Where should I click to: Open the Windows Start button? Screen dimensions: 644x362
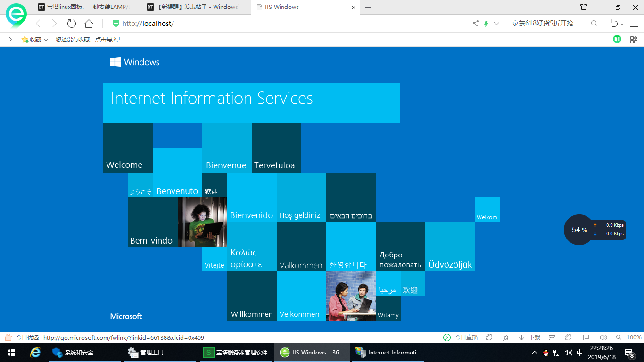point(11,352)
